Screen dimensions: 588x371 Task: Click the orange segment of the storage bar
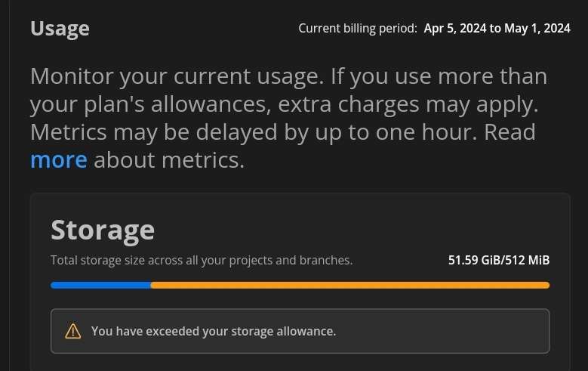[x=349, y=285]
